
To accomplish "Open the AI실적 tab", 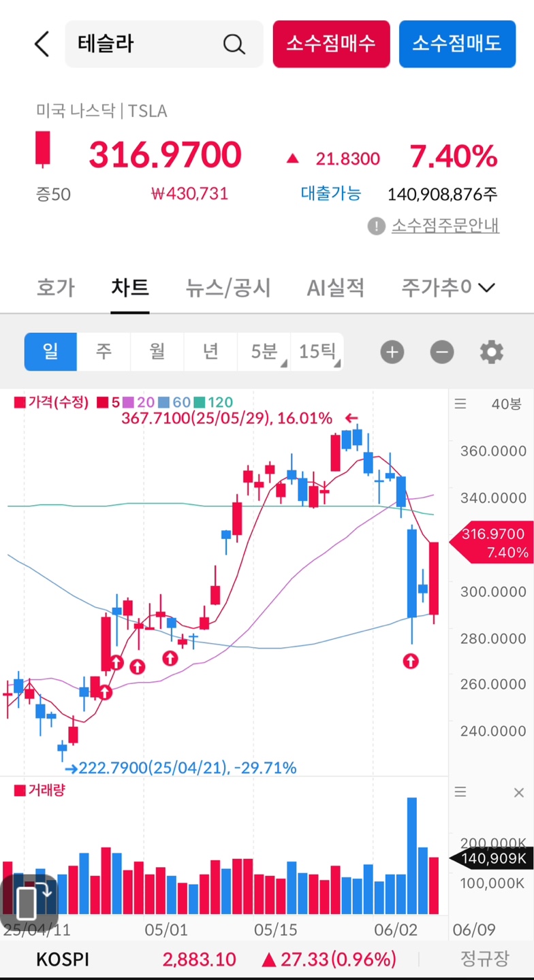I will pos(335,287).
